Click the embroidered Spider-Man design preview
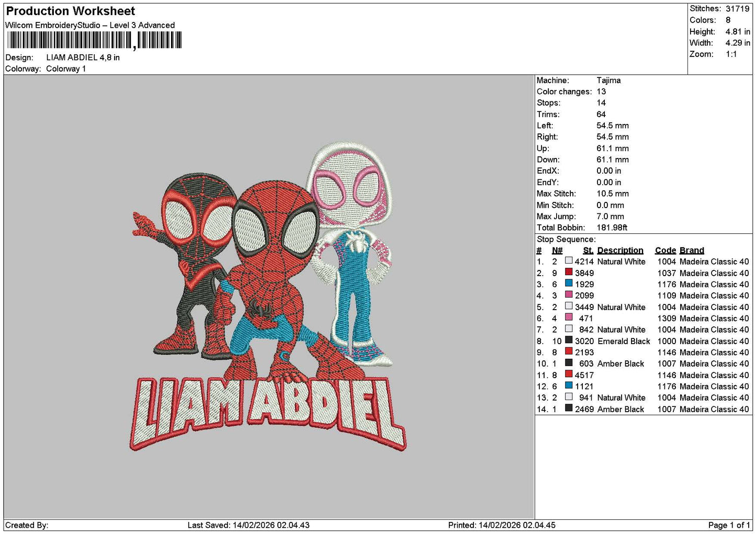 [x=267, y=296]
